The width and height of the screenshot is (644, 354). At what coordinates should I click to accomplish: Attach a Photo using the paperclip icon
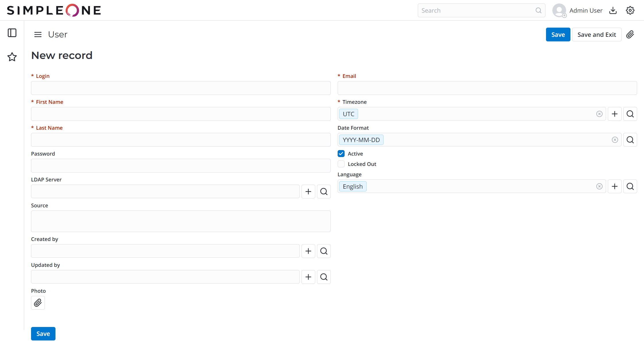click(38, 303)
